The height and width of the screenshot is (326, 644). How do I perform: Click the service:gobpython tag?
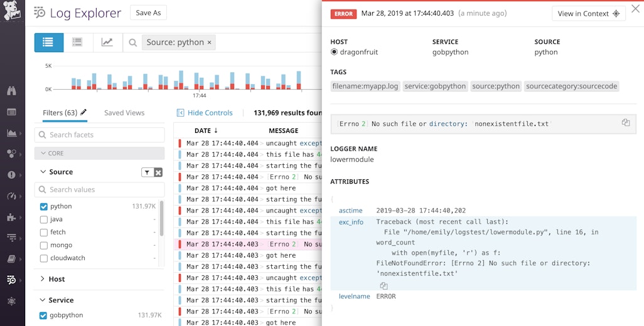435,86
